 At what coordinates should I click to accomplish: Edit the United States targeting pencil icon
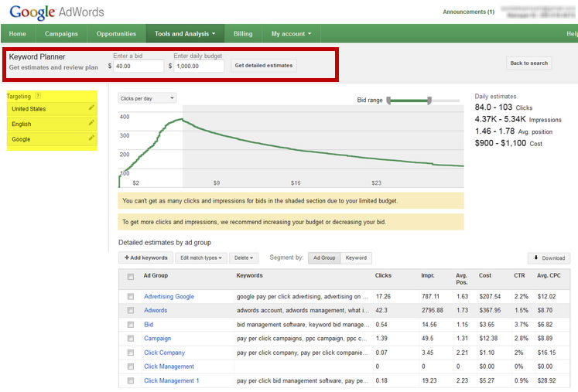(x=91, y=107)
